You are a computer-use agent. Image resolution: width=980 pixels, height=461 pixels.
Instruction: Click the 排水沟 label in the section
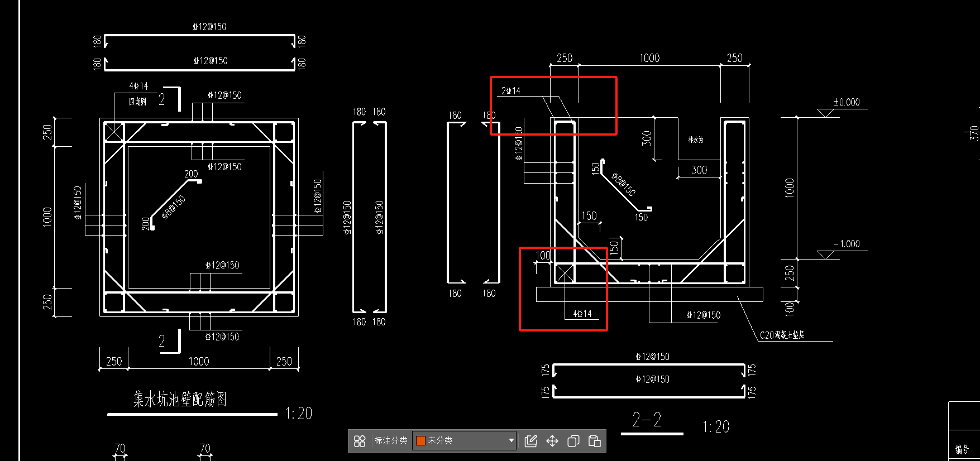coord(696,140)
